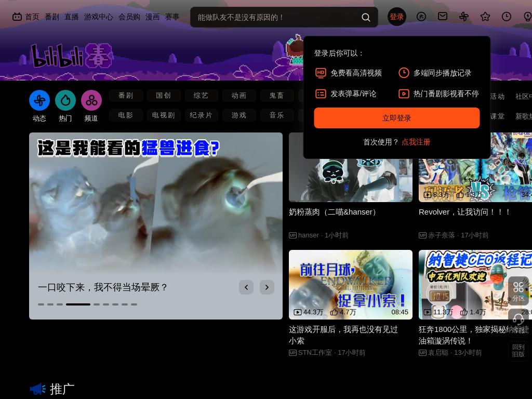This screenshot has width=532, height=399.
Task: Open the messages envelope icon
Action: pos(443,16)
